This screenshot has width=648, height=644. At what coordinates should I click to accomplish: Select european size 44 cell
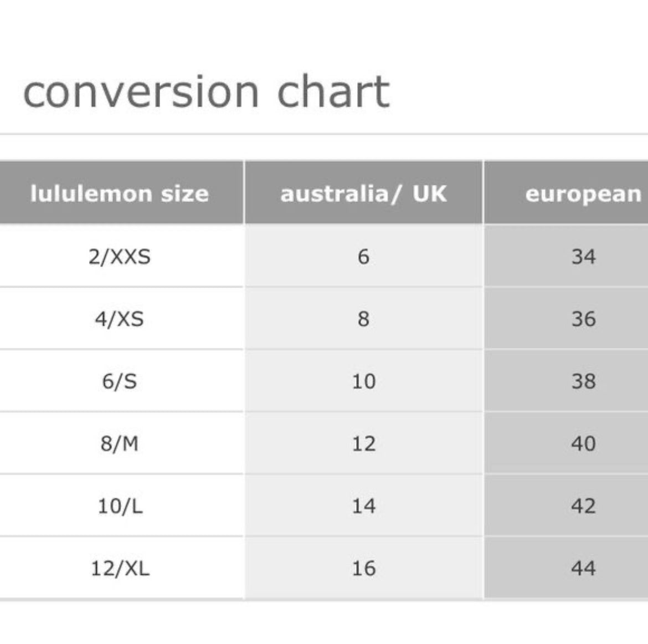point(566,568)
